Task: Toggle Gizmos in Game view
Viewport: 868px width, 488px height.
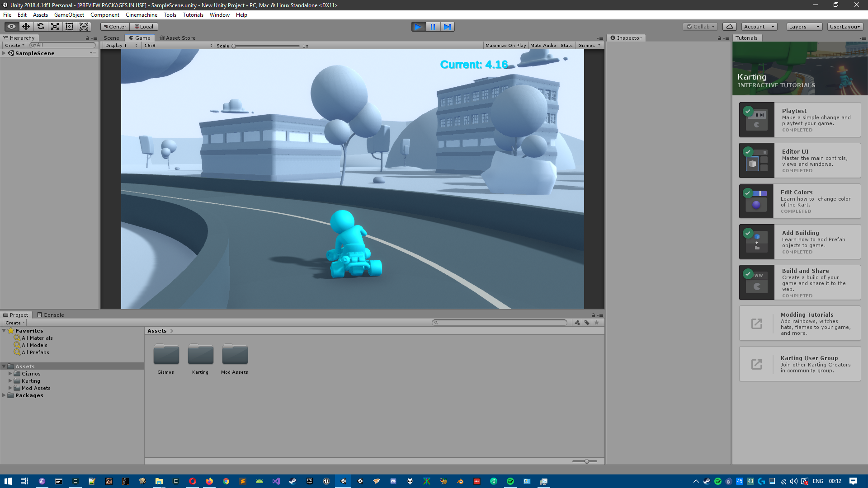Action: coord(586,46)
